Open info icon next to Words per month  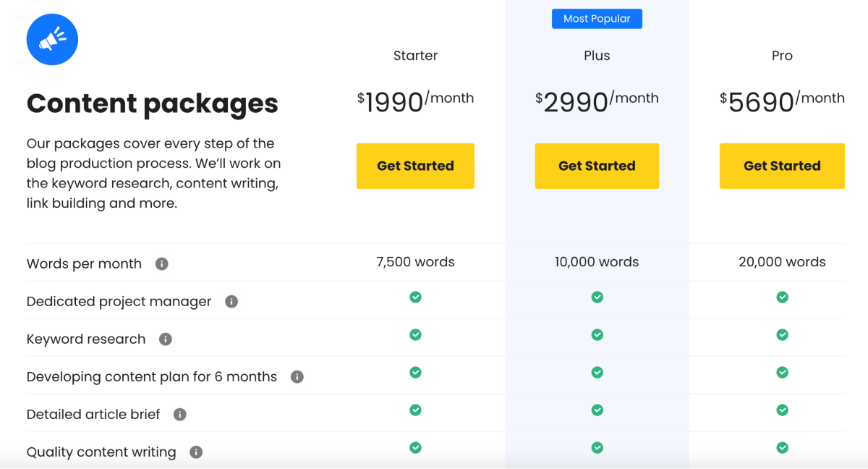pos(162,263)
